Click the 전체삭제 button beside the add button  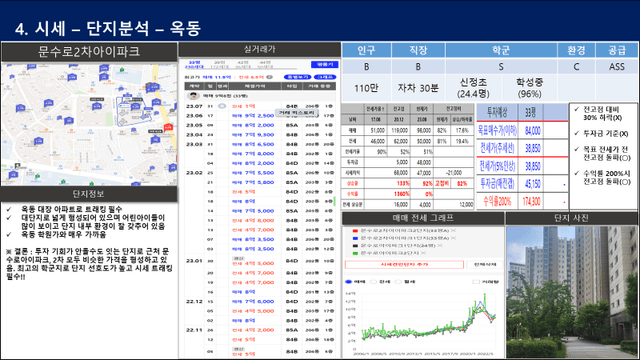(x=484, y=264)
